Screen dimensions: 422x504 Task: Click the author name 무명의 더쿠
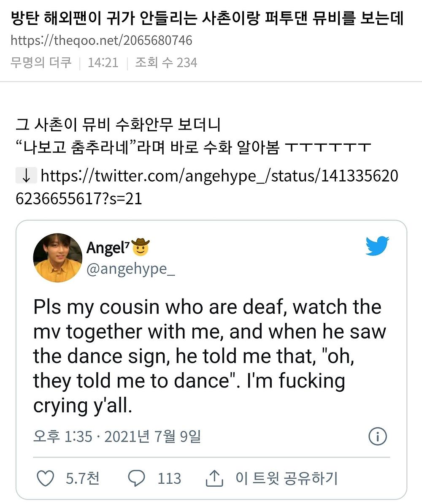pyautogui.click(x=41, y=62)
